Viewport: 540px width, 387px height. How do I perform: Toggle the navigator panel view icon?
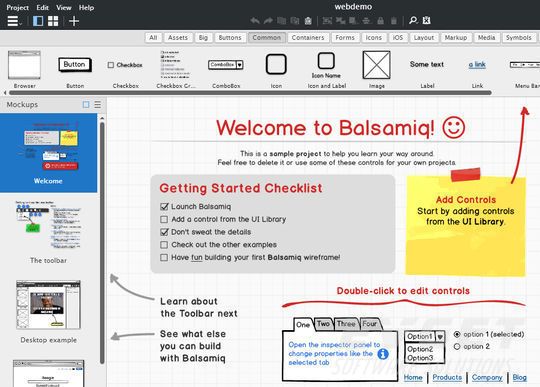tap(38, 21)
